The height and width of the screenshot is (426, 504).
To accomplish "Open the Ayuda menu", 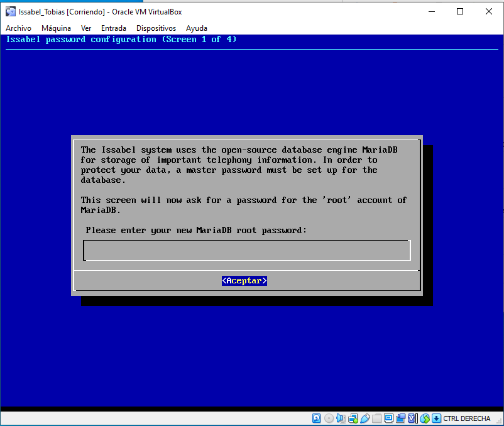I will 197,28.
